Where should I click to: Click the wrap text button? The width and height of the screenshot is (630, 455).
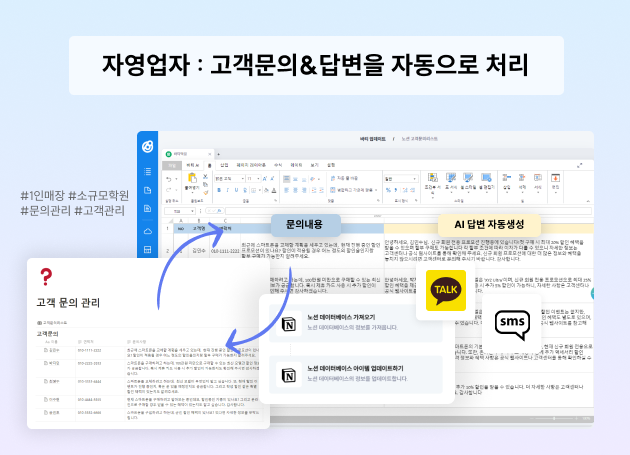[344, 178]
